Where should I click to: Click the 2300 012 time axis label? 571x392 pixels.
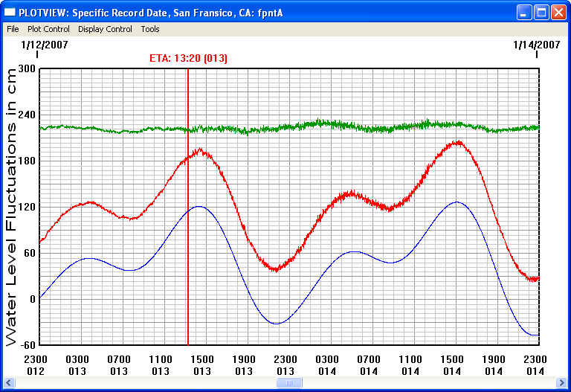click(x=36, y=365)
